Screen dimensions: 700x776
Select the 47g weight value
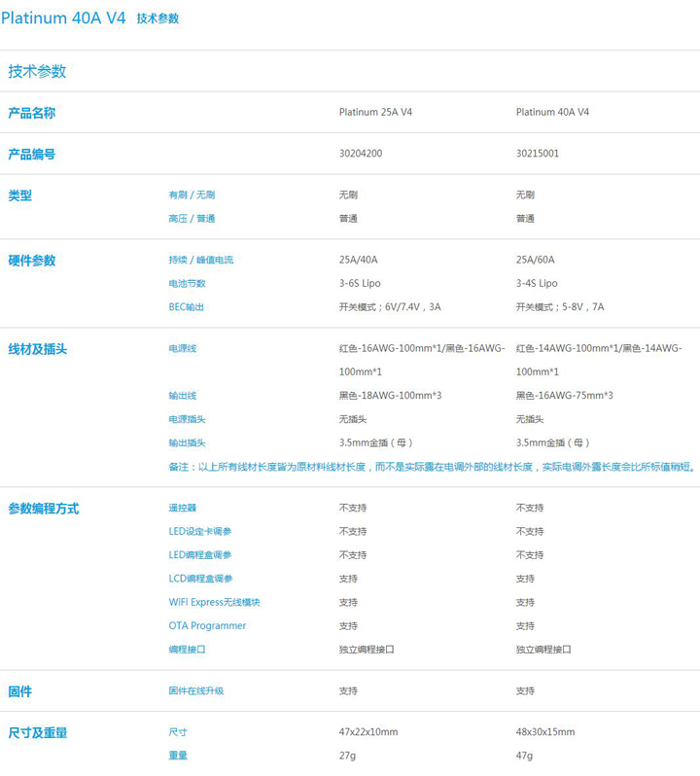(524, 756)
